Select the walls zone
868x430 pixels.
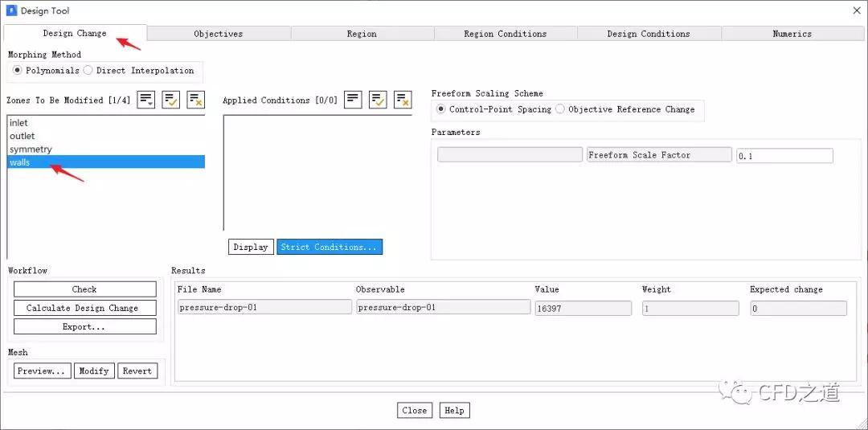point(106,162)
